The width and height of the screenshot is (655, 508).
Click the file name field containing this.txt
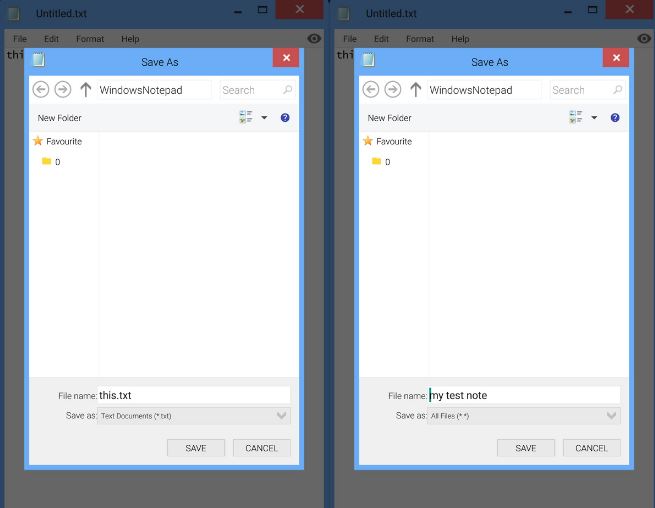click(193, 395)
